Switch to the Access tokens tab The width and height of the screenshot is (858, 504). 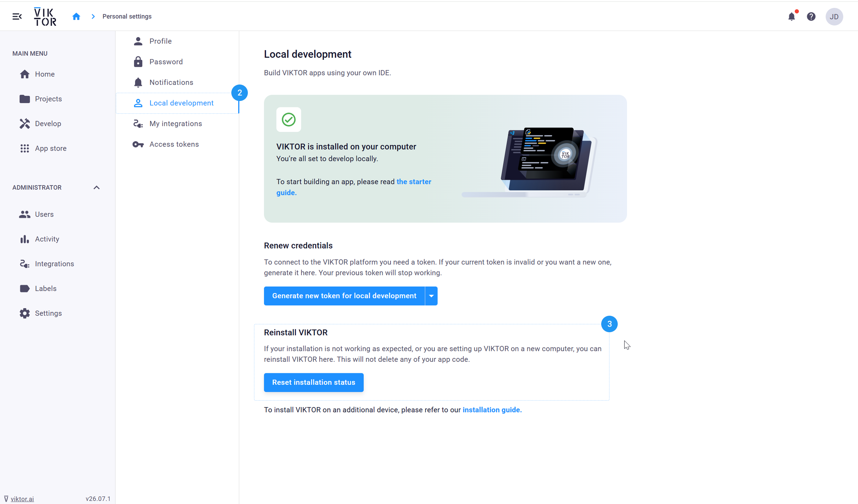(177, 144)
